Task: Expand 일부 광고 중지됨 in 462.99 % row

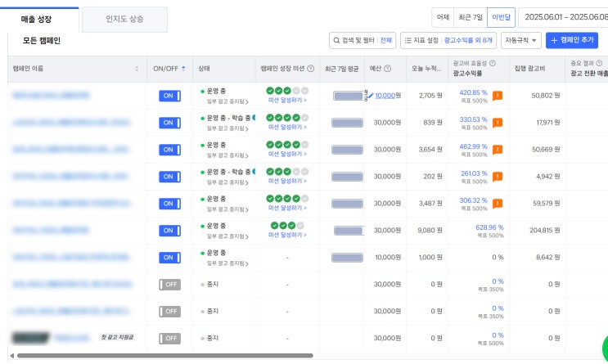Action: click(x=227, y=155)
